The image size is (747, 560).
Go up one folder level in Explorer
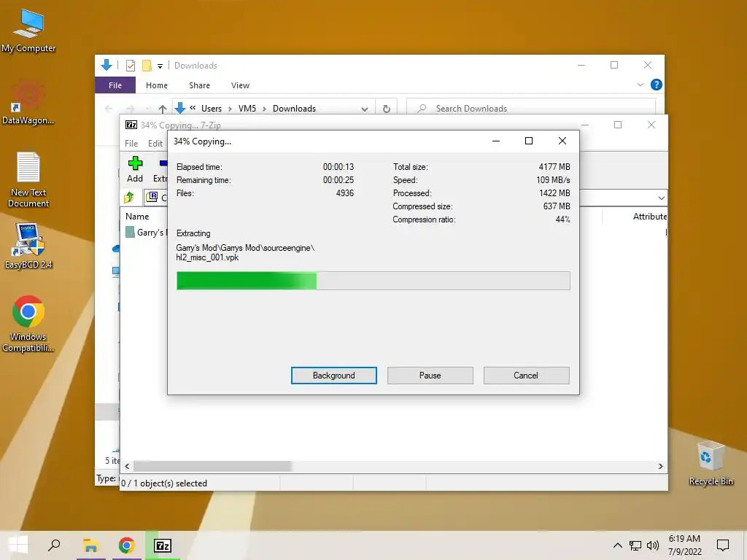click(x=163, y=109)
